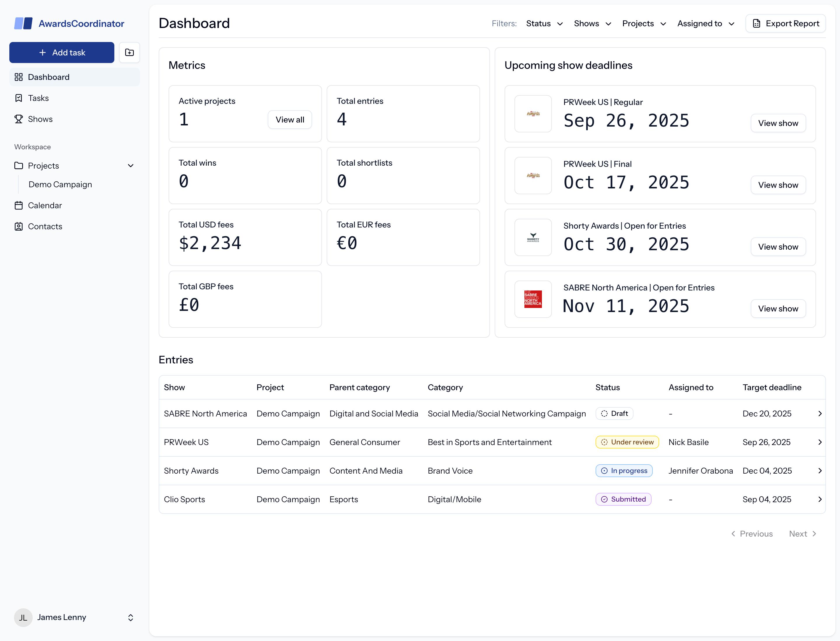The width and height of the screenshot is (840, 641).
Task: Open the Calendar icon in Workspace
Action: click(x=19, y=205)
